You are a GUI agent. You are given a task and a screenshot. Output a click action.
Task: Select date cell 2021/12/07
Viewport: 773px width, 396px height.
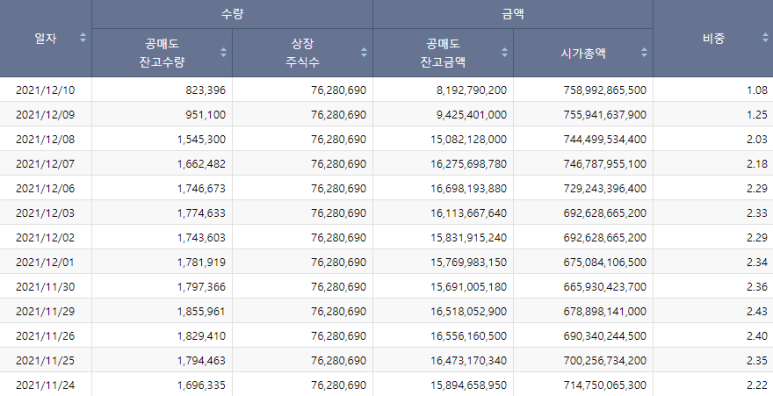pos(45,164)
